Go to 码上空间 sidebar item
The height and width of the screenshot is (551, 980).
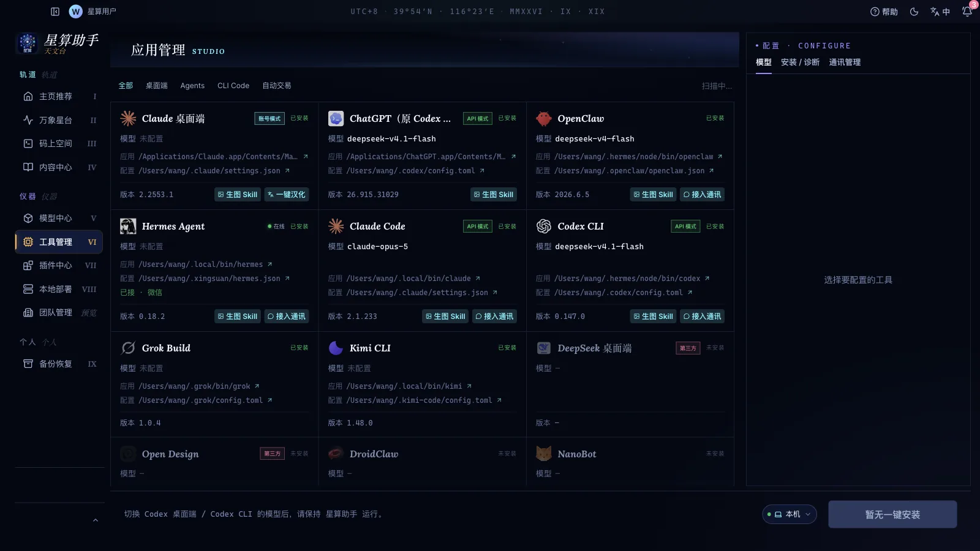point(59,143)
